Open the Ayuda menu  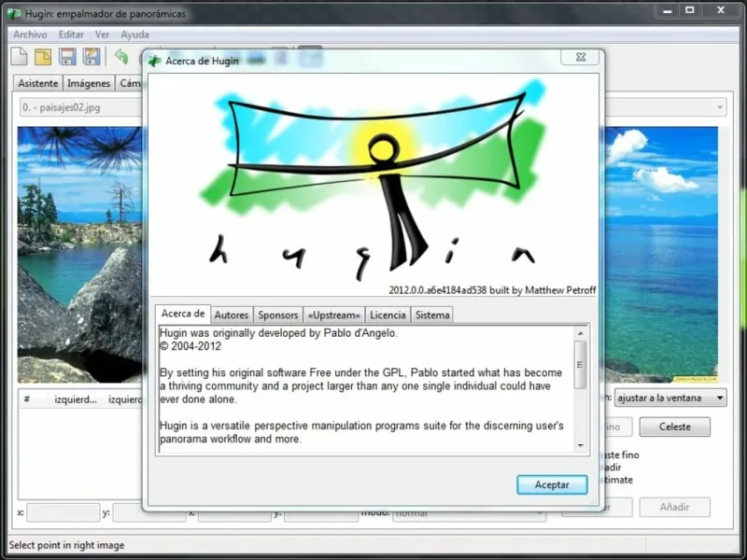tap(134, 35)
